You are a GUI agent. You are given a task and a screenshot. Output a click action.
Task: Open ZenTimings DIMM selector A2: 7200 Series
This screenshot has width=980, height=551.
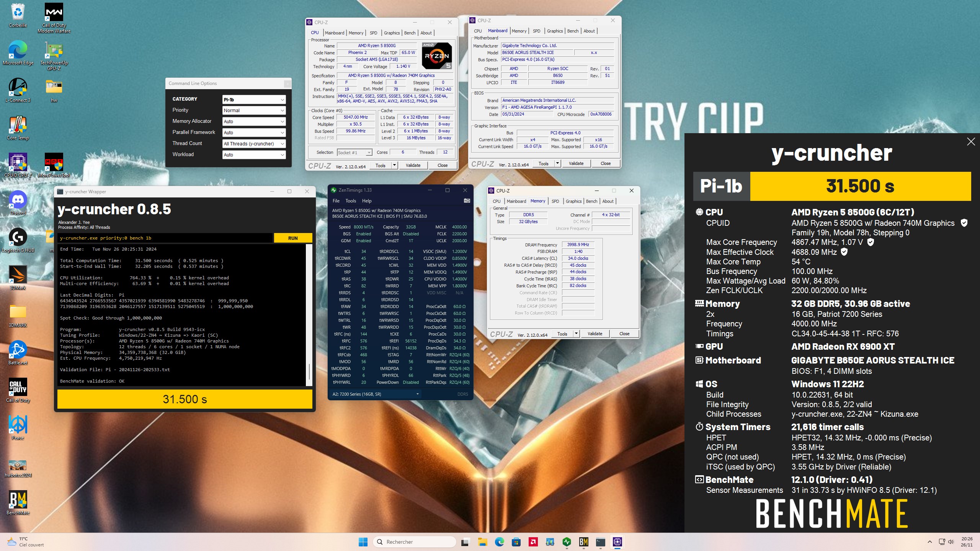[x=376, y=394]
